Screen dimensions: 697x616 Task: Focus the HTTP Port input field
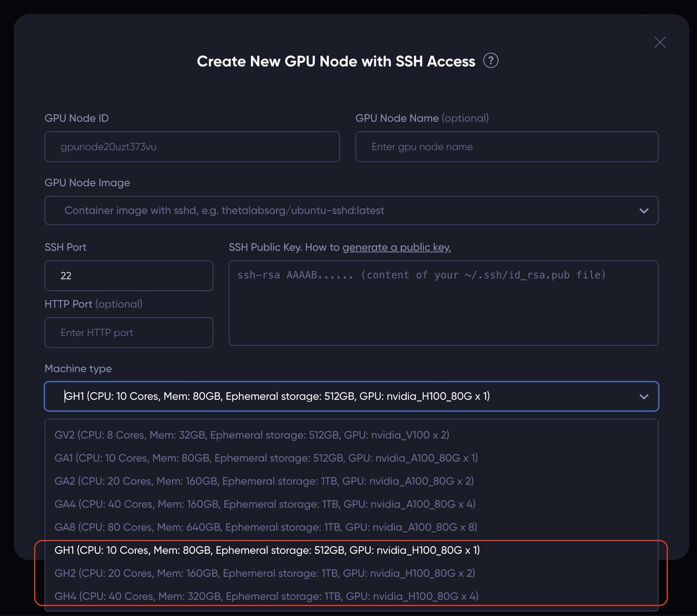coord(129,332)
